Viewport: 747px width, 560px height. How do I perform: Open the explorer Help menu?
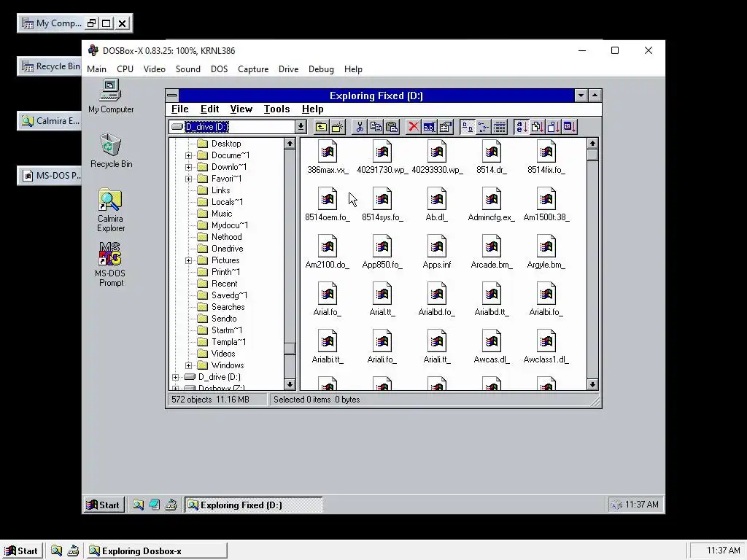coord(312,109)
